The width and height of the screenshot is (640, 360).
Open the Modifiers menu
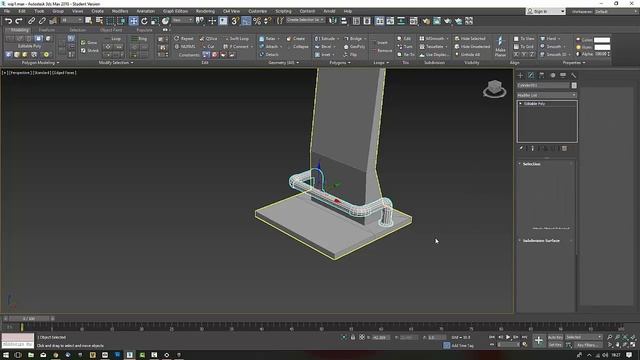120,11
